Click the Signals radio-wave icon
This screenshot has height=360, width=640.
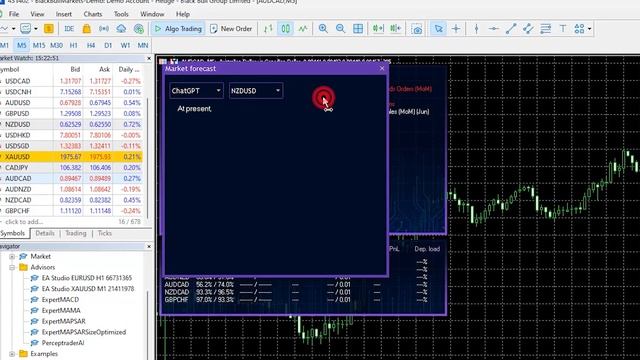coord(104,29)
